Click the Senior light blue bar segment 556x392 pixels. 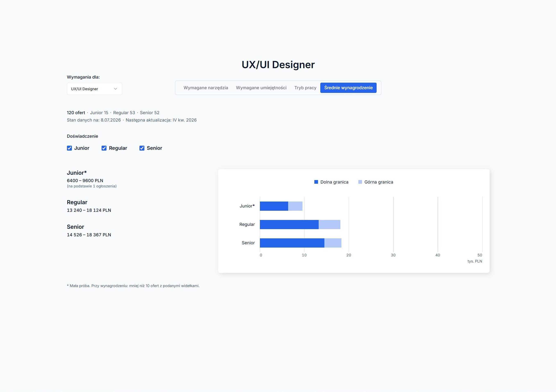pyautogui.click(x=333, y=243)
